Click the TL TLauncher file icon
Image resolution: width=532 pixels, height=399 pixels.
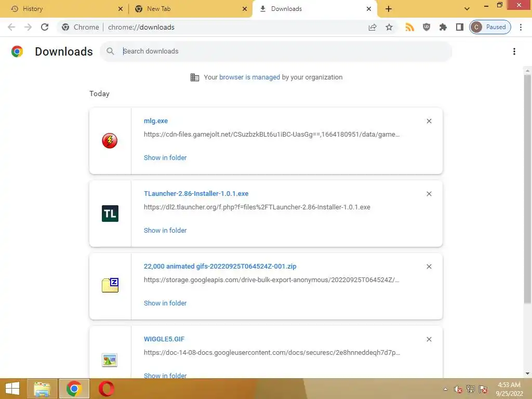[x=110, y=214]
